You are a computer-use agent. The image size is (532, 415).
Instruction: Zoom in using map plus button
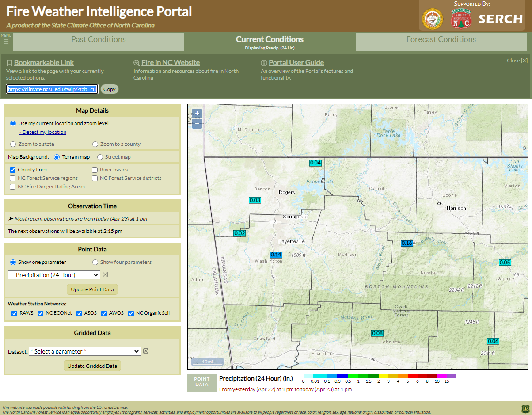pos(197,113)
